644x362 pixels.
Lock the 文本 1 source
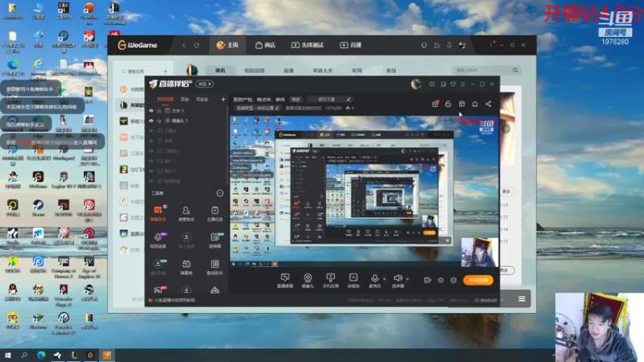pyautogui.click(x=159, y=111)
